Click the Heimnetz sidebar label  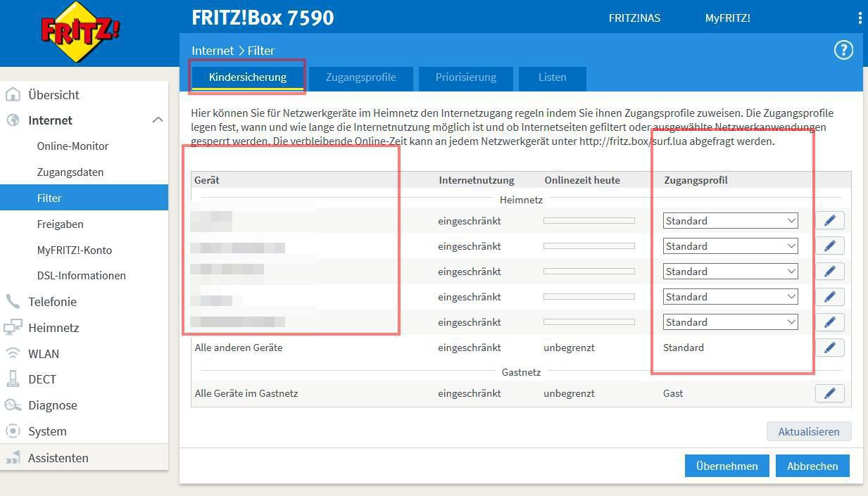(54, 328)
